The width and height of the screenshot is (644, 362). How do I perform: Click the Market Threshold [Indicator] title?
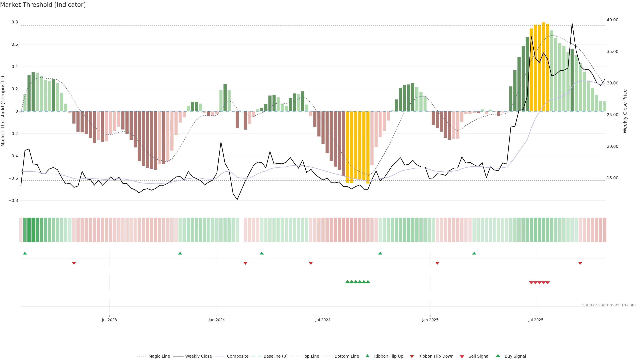coord(43,5)
